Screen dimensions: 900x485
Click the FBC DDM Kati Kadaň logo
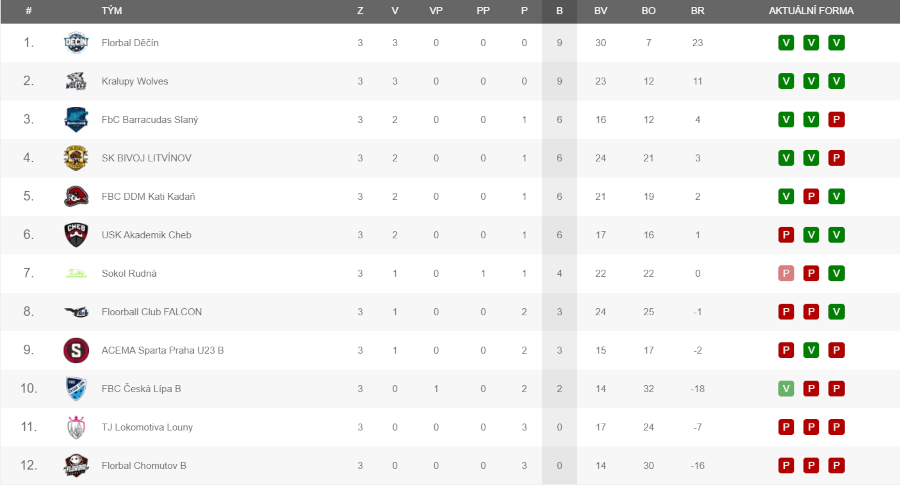click(76, 196)
